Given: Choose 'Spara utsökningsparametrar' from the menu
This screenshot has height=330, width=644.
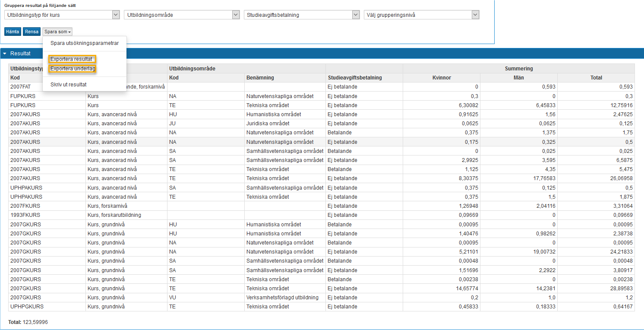Looking at the screenshot, I should tap(85, 43).
